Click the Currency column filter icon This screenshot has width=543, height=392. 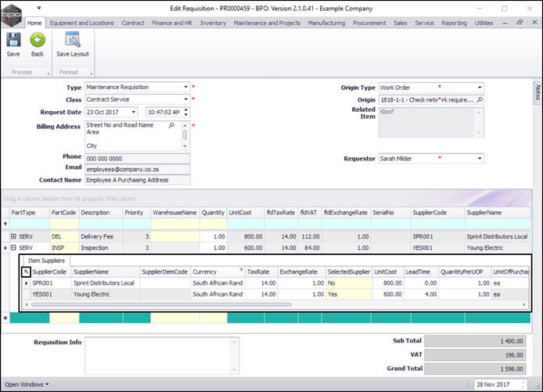pos(241,270)
